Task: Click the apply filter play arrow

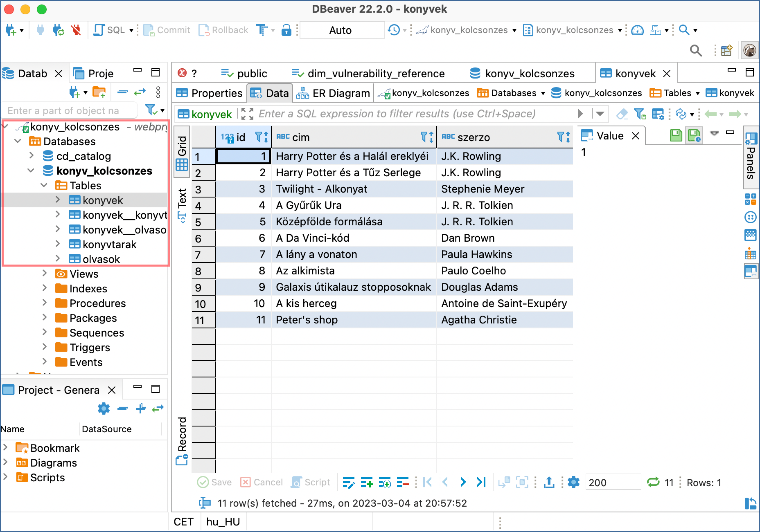Action: pyautogui.click(x=580, y=114)
